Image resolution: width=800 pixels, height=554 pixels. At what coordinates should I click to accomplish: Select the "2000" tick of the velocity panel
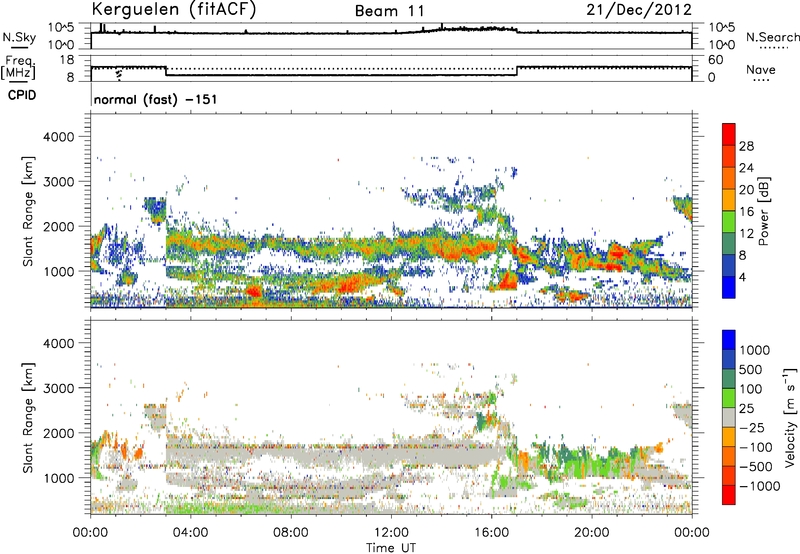59,433
